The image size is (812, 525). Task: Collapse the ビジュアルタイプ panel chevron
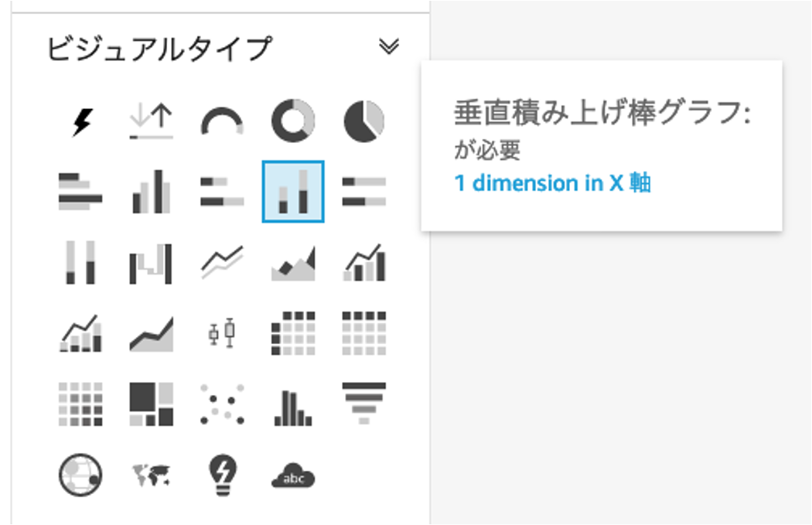pyautogui.click(x=389, y=46)
